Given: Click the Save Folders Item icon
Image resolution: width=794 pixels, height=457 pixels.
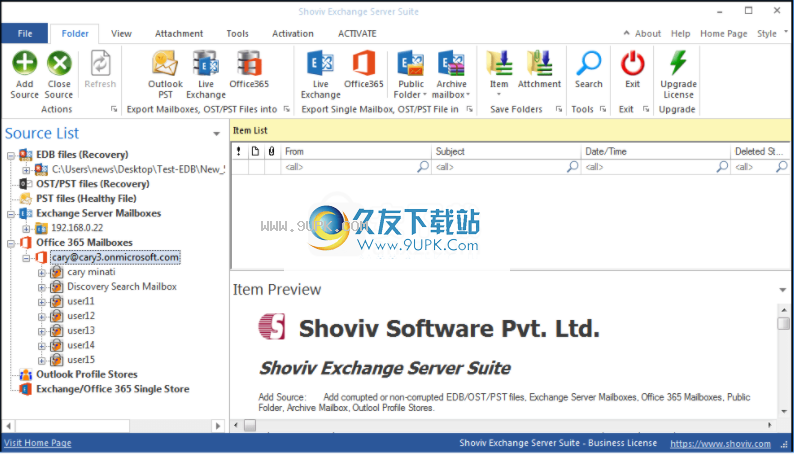Looking at the screenshot, I should [499, 63].
